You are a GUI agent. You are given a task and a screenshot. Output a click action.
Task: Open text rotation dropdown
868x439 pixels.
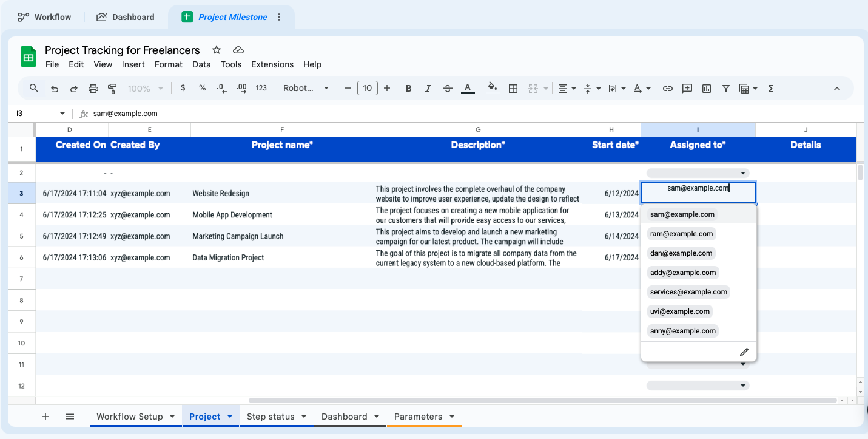click(x=642, y=89)
